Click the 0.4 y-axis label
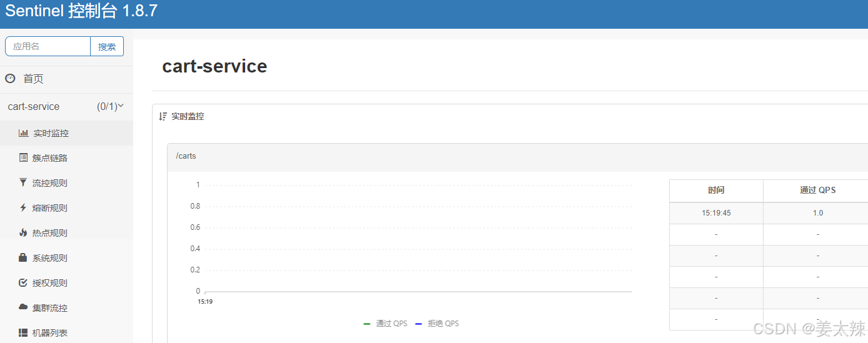The height and width of the screenshot is (343, 868). (195, 249)
